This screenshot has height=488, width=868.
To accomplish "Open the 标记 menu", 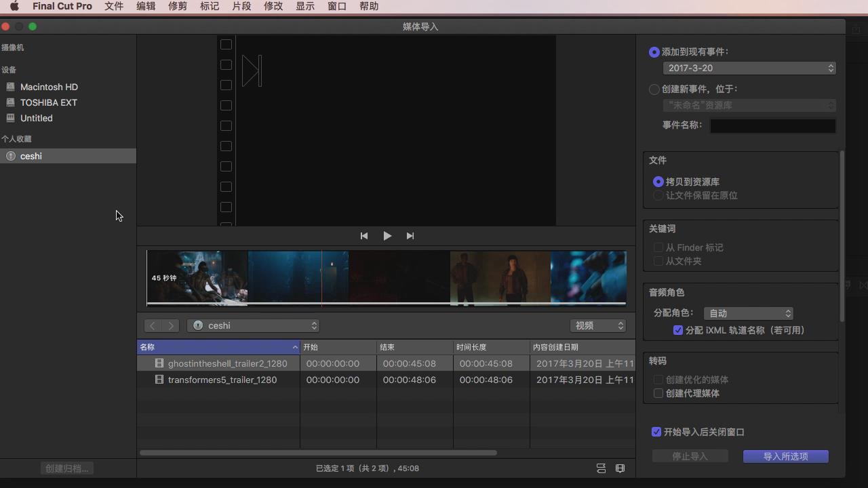I will pyautogui.click(x=210, y=6).
